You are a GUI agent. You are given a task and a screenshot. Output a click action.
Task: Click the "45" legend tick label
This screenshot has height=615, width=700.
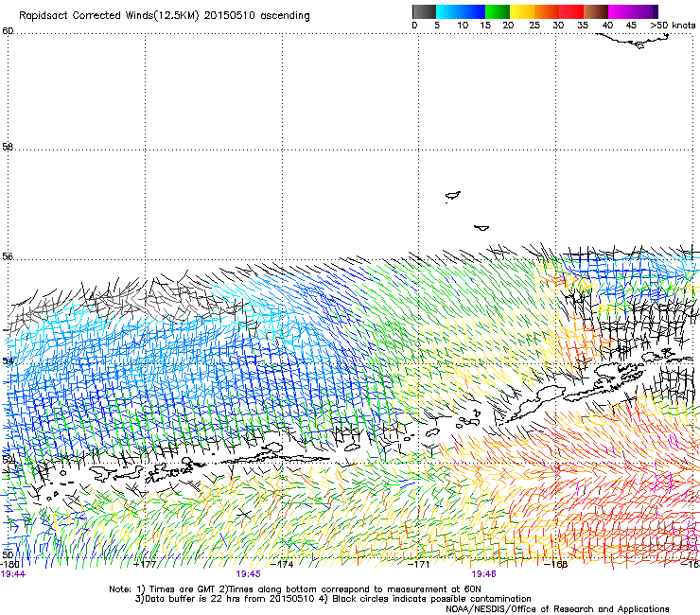pyautogui.click(x=631, y=26)
